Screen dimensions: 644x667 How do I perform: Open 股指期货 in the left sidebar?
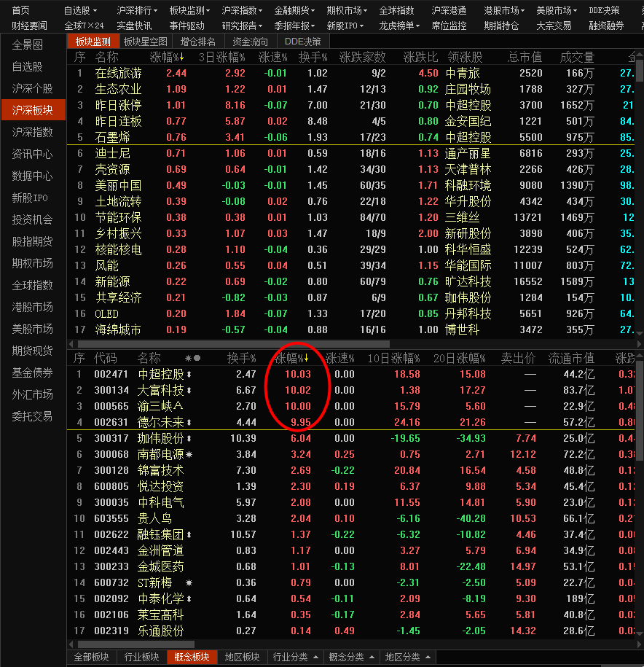pos(33,241)
